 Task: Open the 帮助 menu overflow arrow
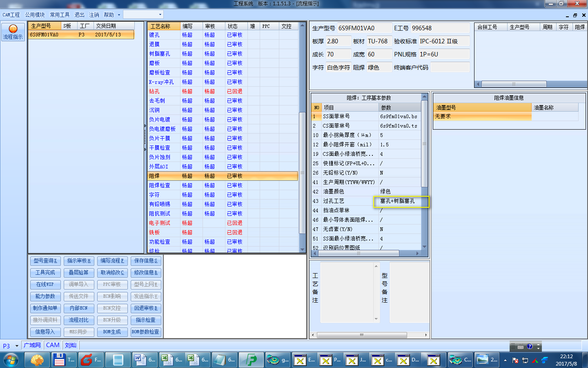tap(119, 15)
